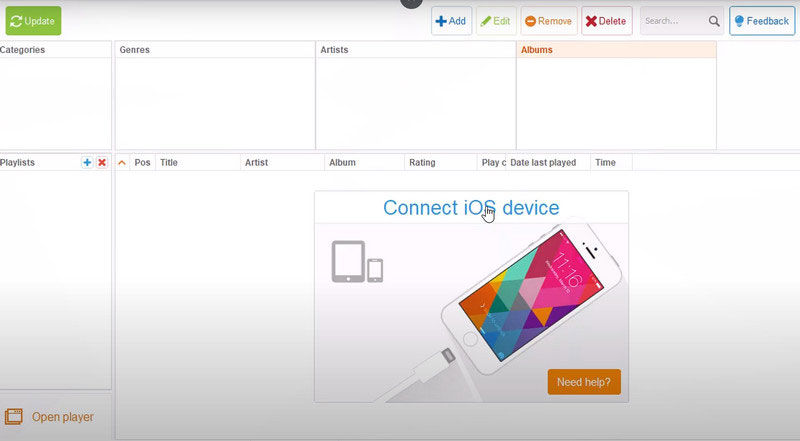Sort by the Rating column header
800x441 pixels.
[421, 162]
